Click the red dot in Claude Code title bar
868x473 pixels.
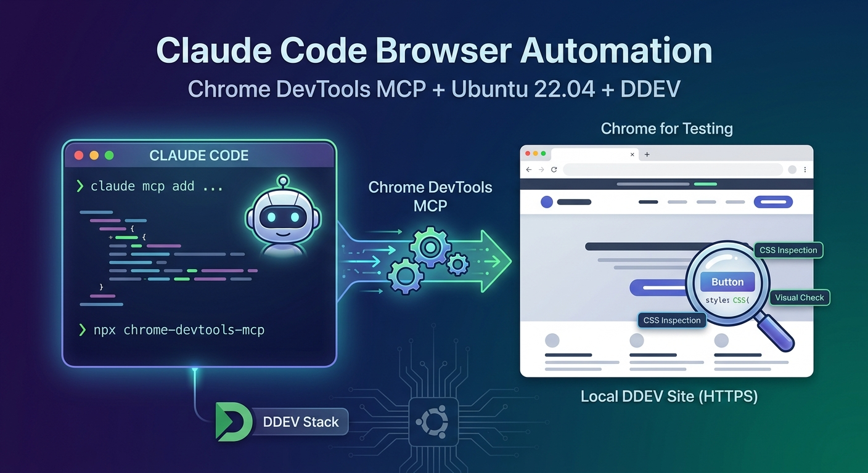click(x=79, y=155)
